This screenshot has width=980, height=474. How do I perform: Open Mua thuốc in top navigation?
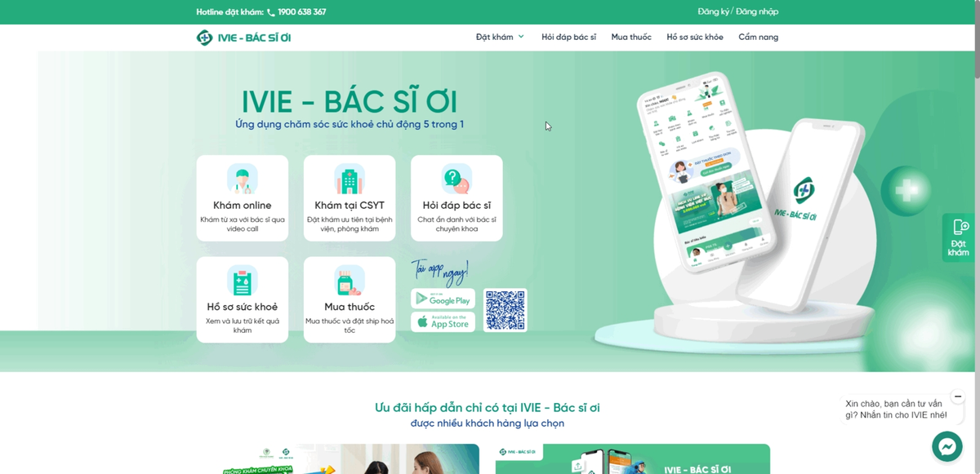(x=631, y=38)
